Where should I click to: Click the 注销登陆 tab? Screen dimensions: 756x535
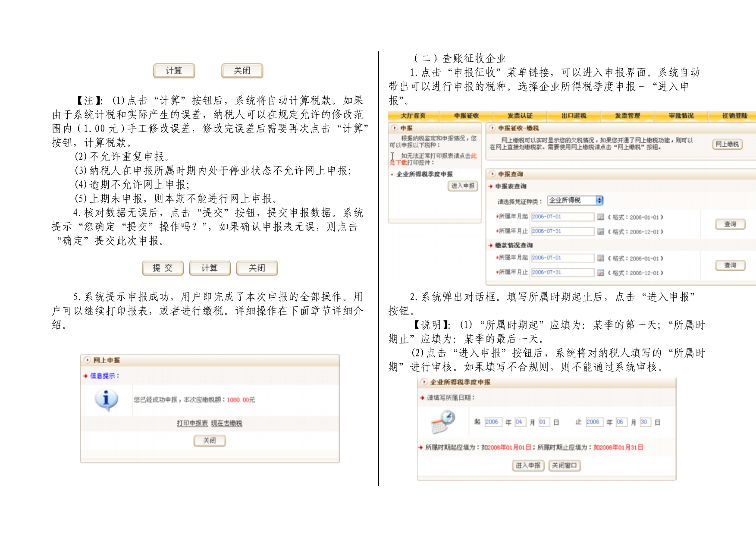(x=735, y=116)
